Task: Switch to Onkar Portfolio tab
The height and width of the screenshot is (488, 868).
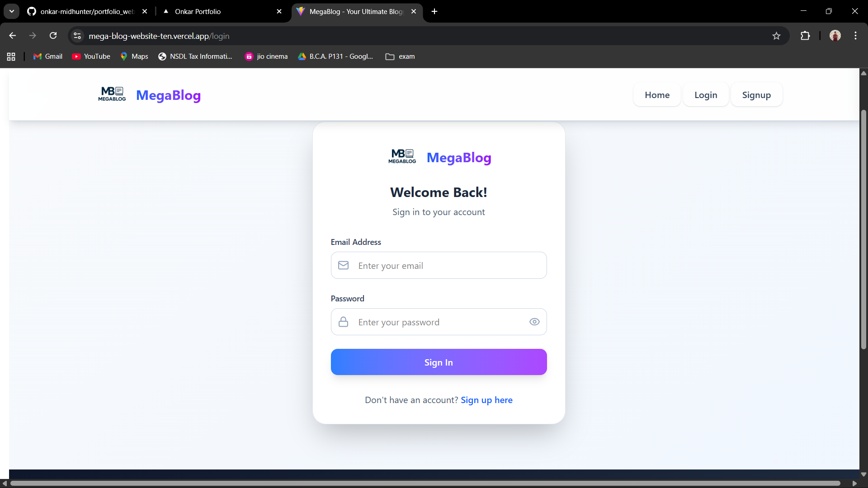Action: pyautogui.click(x=198, y=12)
